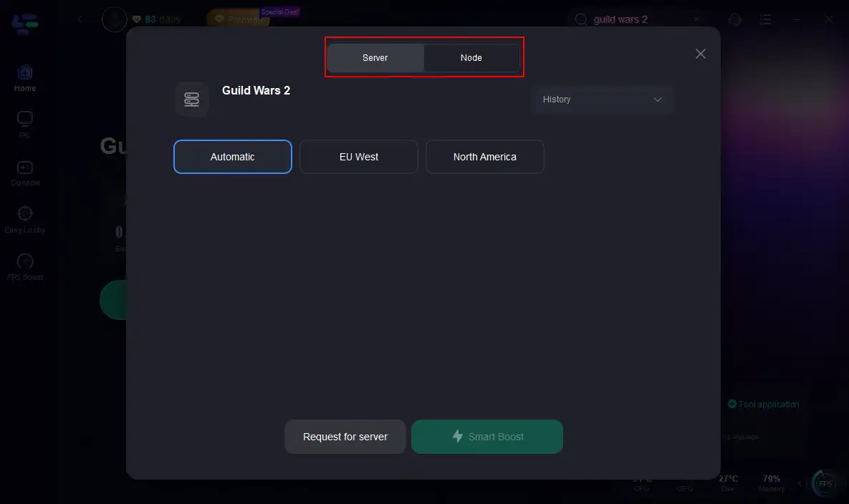Expand the hardware stats panel arrow

tap(801, 483)
